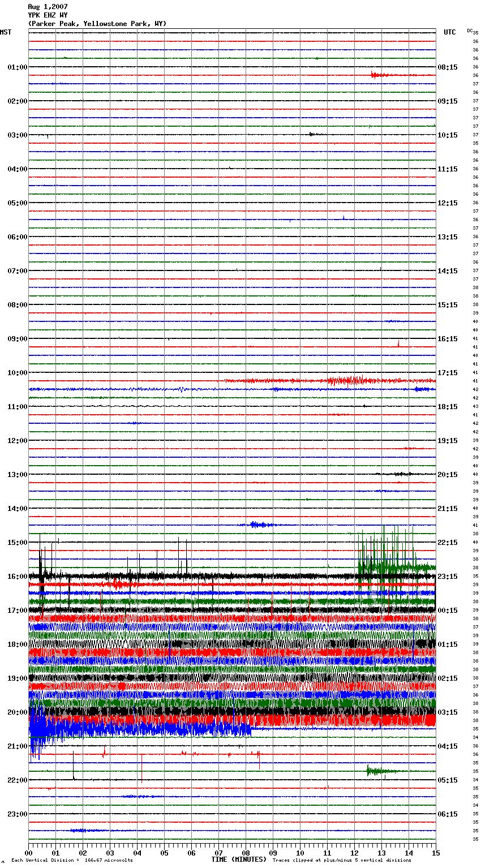Select the MST time label "11:00"

[x=18, y=407]
